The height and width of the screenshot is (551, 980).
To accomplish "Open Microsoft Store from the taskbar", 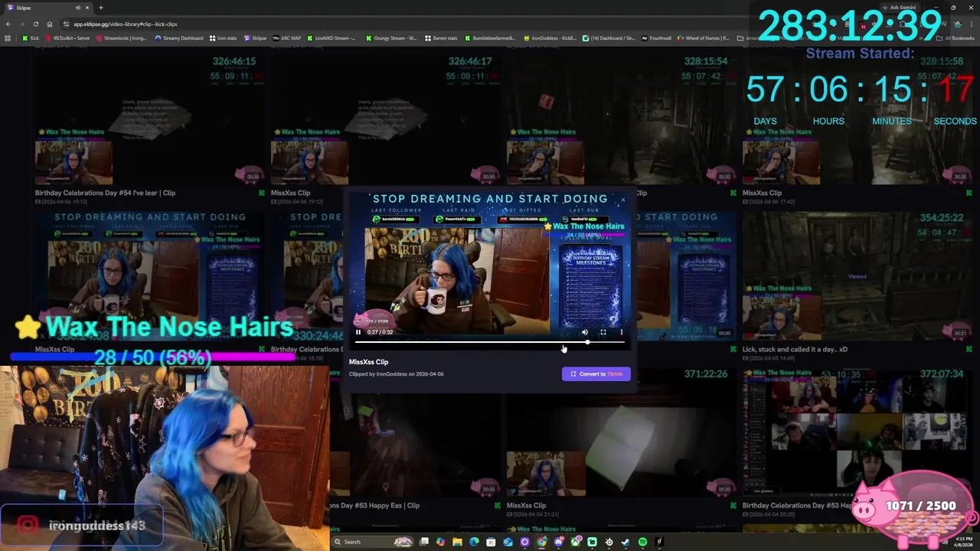I will (491, 542).
